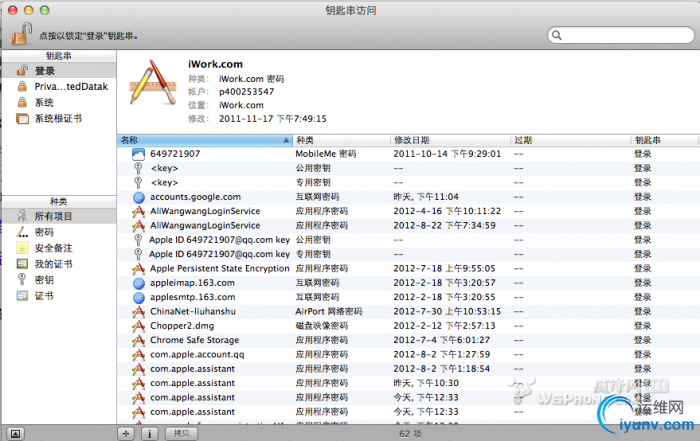700x441 pixels.
Task: Click the 钥匙串 sidebar section header
Action: (59, 56)
